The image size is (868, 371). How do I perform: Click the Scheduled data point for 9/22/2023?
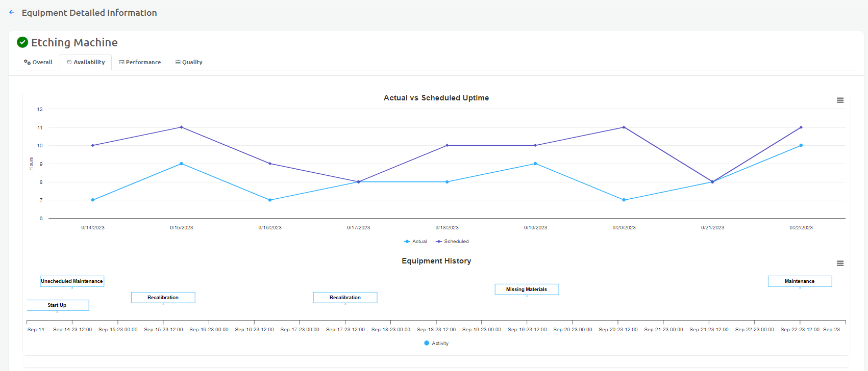coord(801,127)
